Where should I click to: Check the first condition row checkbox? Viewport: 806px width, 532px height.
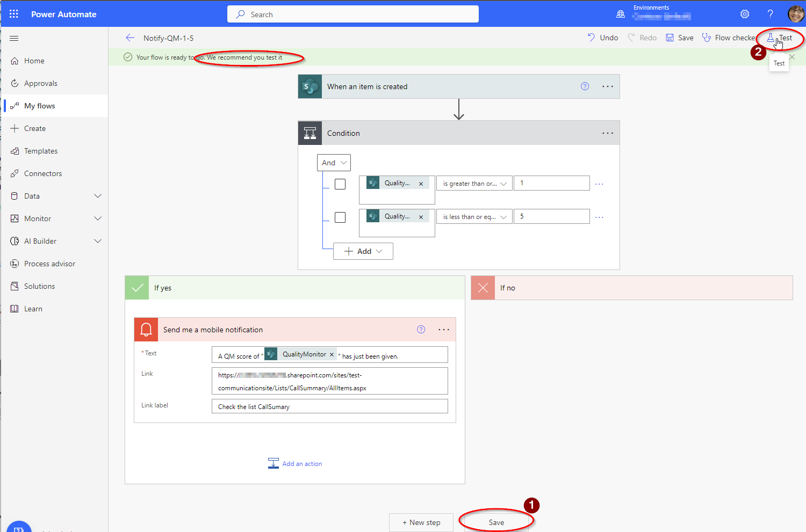pos(340,184)
